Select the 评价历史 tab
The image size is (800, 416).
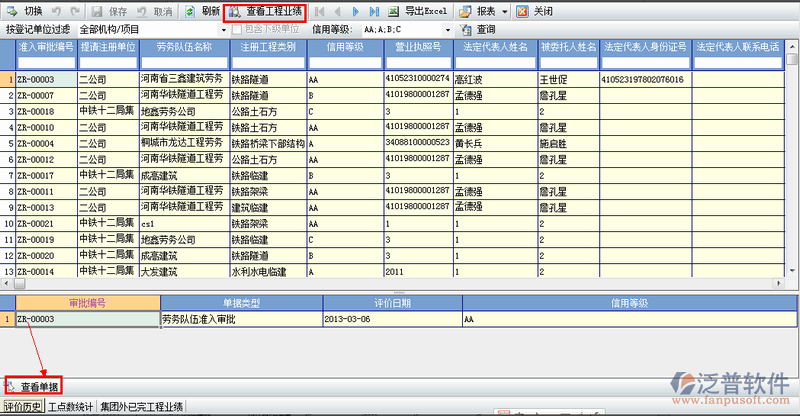23,407
